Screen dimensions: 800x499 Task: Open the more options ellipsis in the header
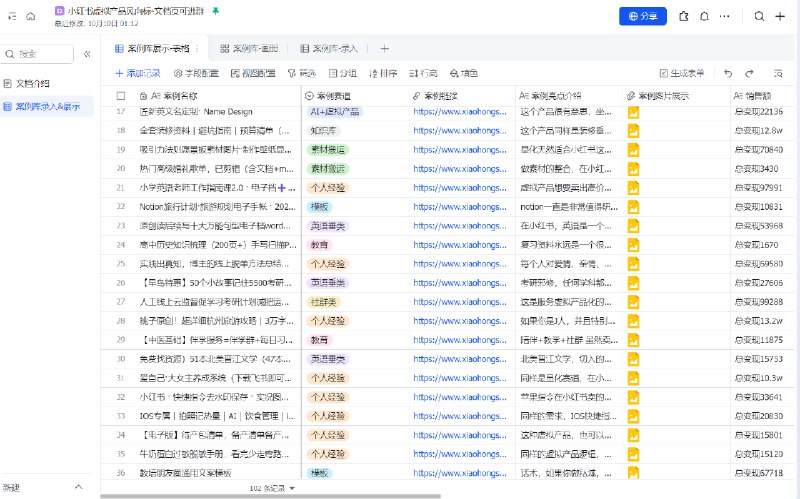724,16
